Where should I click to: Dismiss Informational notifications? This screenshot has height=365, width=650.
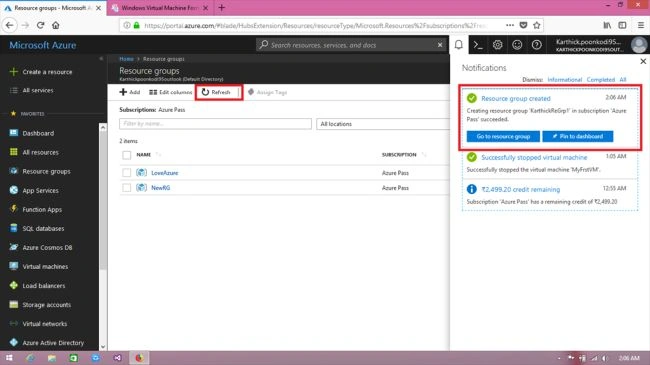click(565, 80)
